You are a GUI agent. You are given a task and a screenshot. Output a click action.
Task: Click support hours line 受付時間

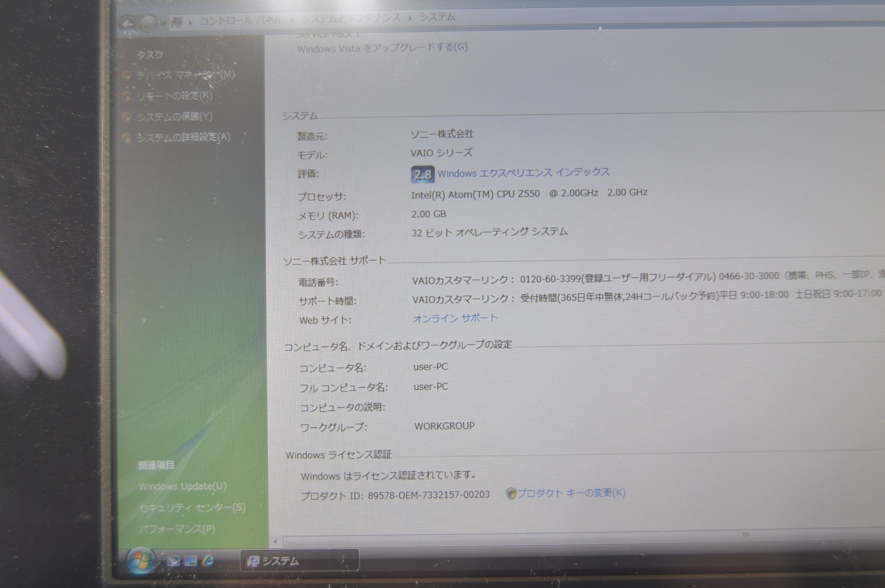(x=647, y=296)
